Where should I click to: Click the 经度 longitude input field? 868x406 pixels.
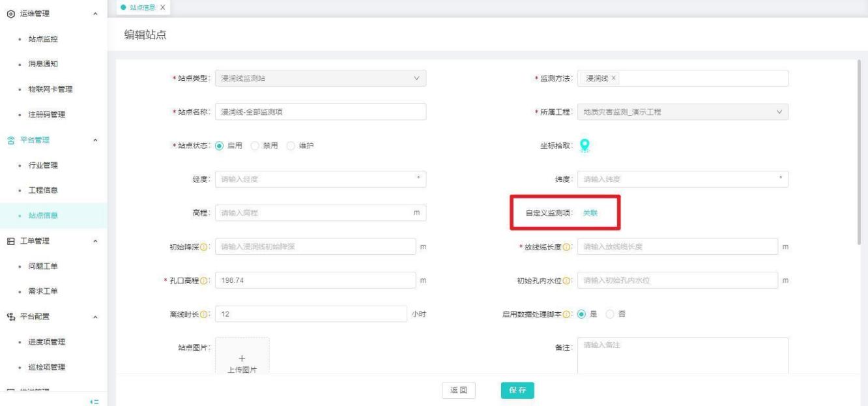[x=319, y=179]
